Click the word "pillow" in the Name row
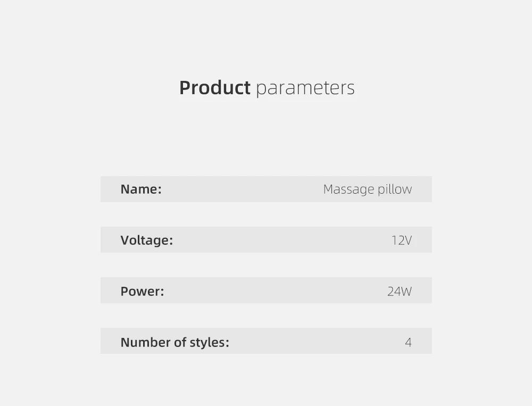The image size is (532, 406). click(x=395, y=189)
